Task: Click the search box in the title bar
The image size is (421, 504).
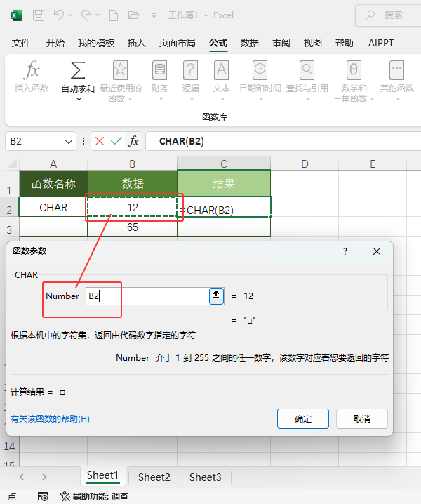Action: click(x=388, y=15)
